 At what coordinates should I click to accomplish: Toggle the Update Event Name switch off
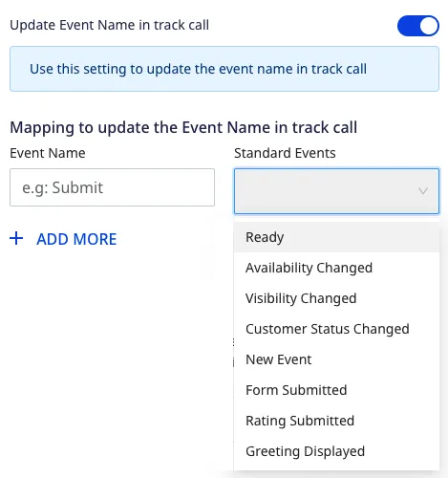418,26
